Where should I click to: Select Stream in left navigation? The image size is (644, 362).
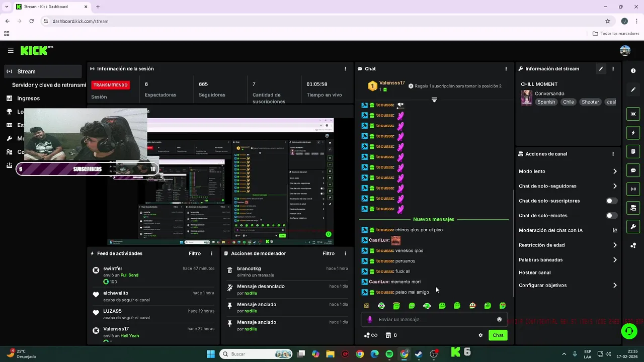tap(43, 71)
